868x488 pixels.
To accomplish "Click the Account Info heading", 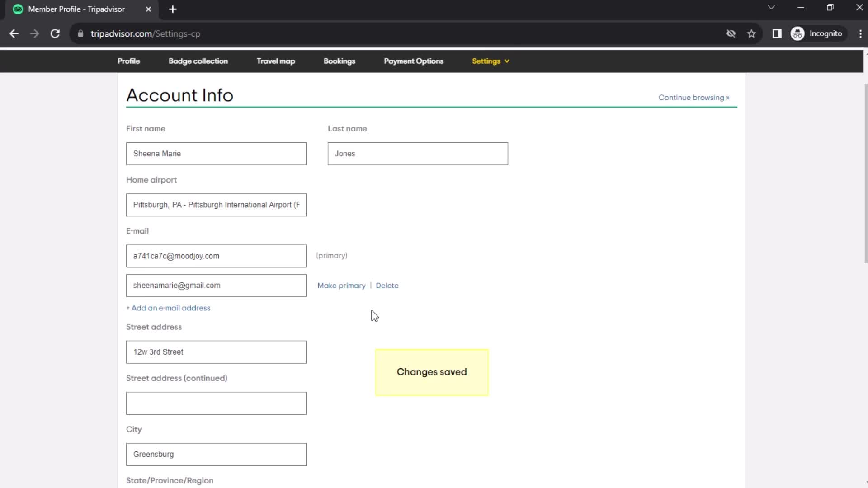I will pos(179,95).
